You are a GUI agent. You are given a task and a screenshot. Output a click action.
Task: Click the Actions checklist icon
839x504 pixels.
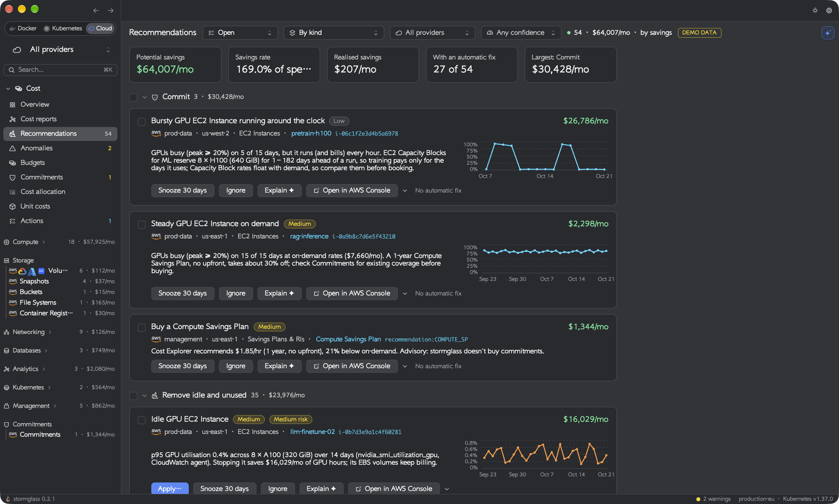tap(13, 221)
